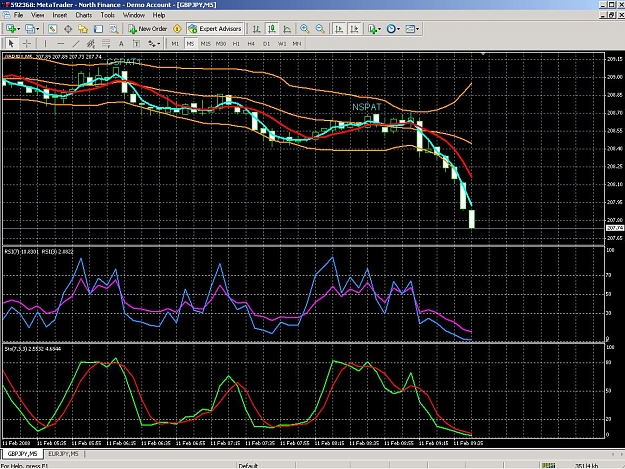Click the CSPATT text label on chart
This screenshot has height=469, width=625.
pos(124,62)
